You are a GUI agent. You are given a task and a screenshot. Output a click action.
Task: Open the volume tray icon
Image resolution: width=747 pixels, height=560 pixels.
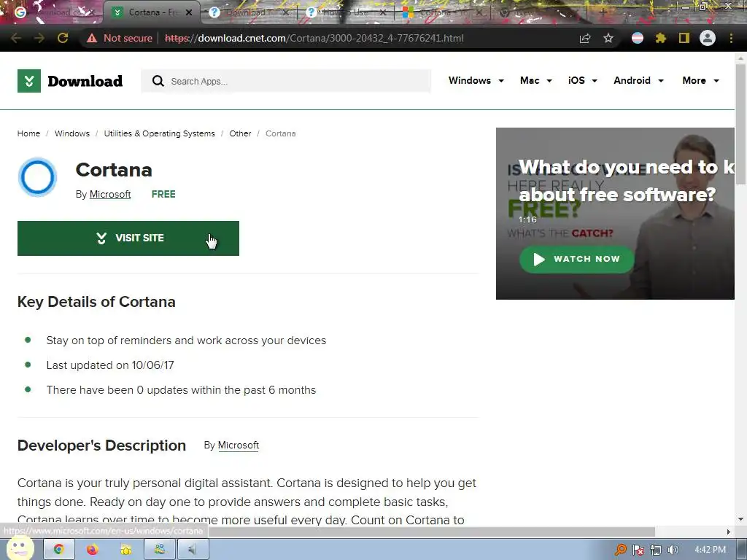pos(673,550)
